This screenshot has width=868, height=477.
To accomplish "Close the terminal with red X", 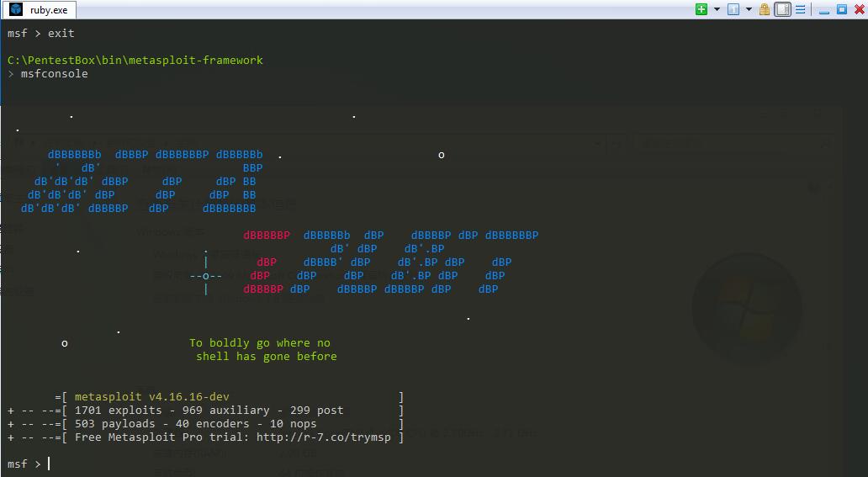I will click(x=860, y=9).
